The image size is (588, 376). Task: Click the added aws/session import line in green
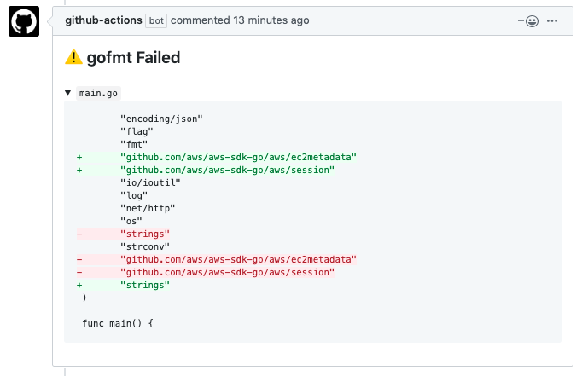coord(227,170)
